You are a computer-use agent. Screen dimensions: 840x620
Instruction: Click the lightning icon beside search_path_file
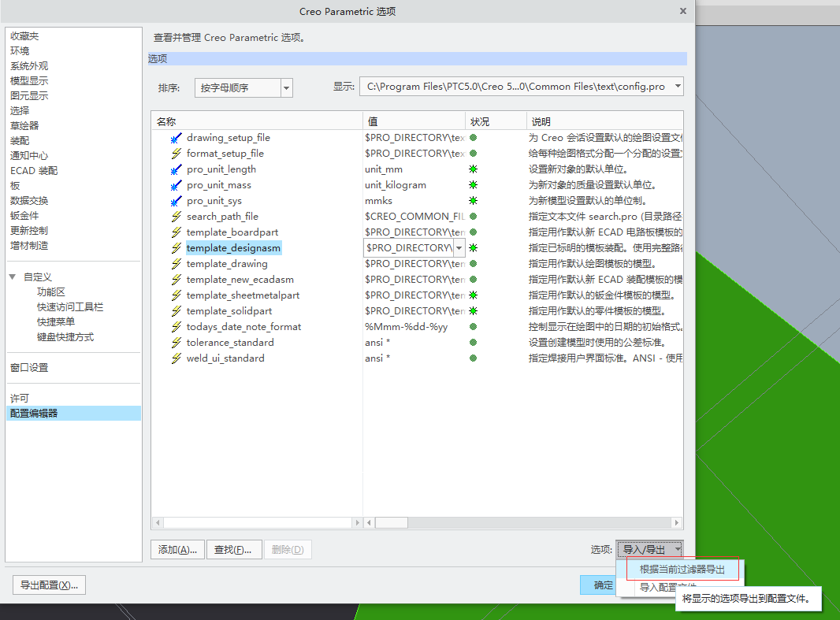pos(177,217)
